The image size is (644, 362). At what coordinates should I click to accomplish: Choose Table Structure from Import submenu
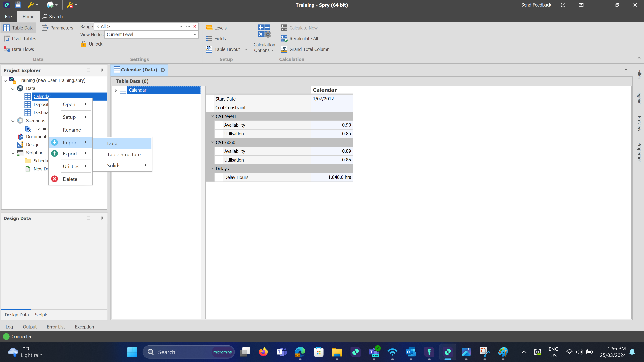[124, 154]
